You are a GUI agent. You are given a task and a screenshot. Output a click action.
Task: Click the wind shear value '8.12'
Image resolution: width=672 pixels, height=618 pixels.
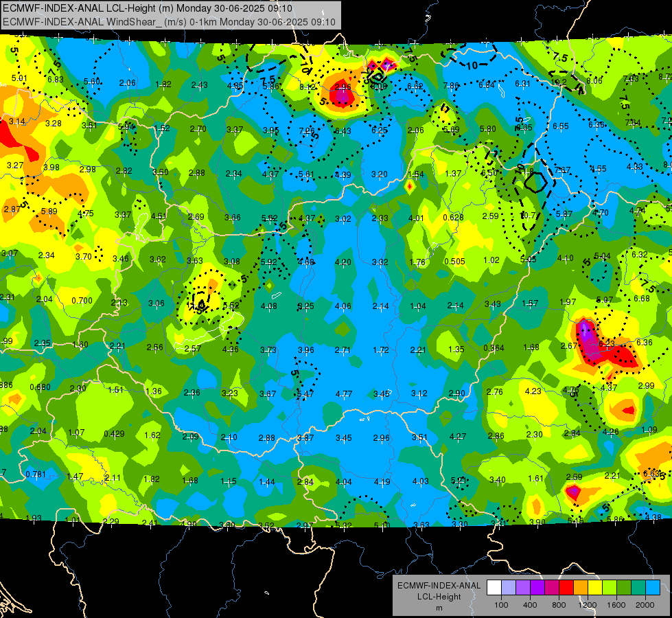tap(308, 87)
